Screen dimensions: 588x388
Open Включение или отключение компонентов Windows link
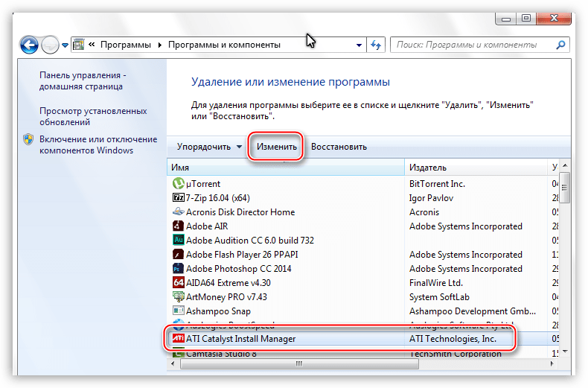(98, 144)
